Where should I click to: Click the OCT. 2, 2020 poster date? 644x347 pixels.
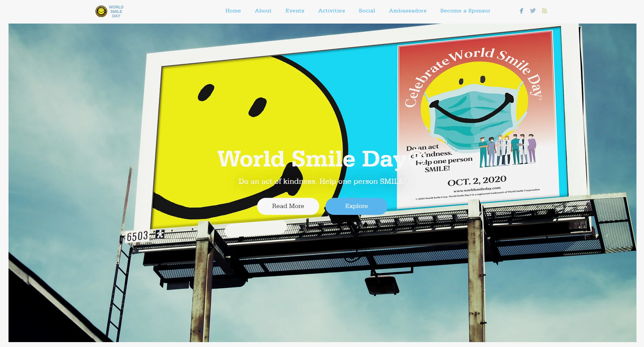(477, 181)
